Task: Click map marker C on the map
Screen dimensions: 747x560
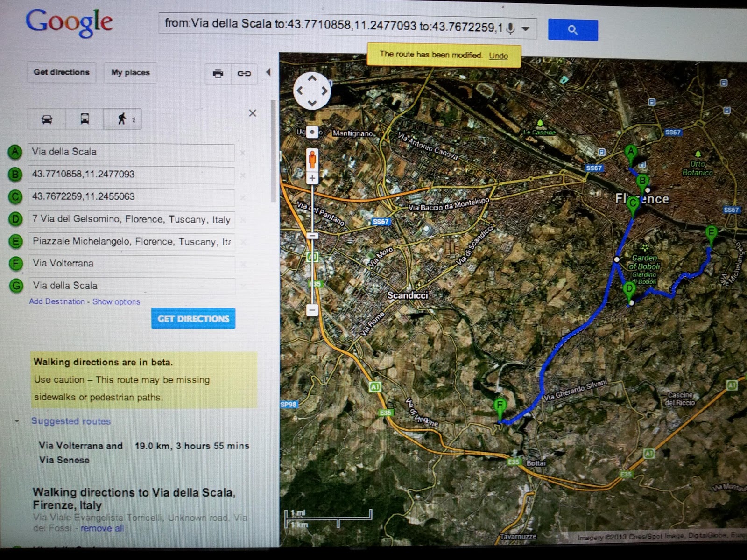Action: pyautogui.click(x=633, y=205)
